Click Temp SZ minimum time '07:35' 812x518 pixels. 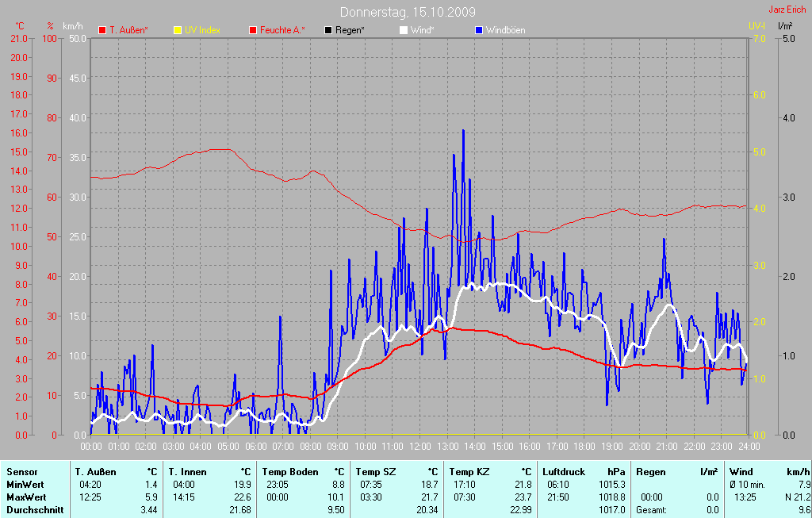tap(371, 485)
